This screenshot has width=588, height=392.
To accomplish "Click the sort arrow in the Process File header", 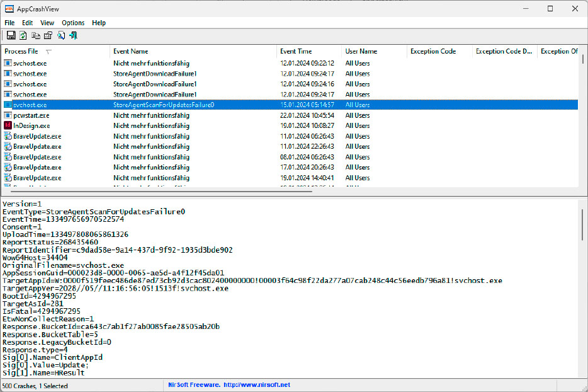I will click(x=48, y=52).
